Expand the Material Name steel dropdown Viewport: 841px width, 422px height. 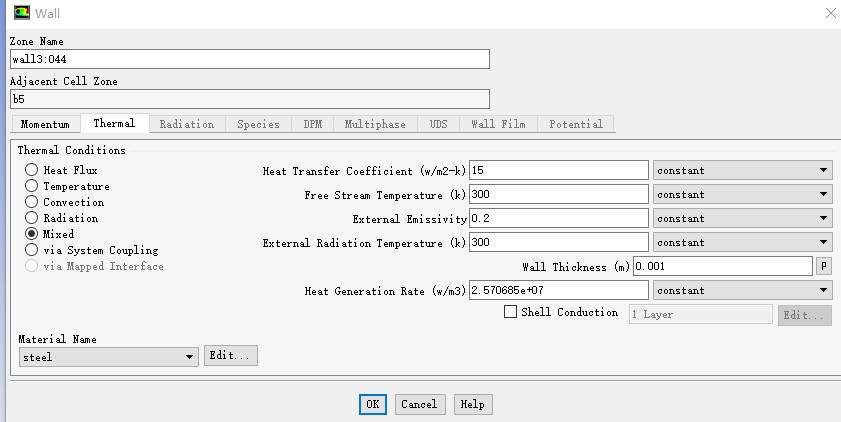108,357
